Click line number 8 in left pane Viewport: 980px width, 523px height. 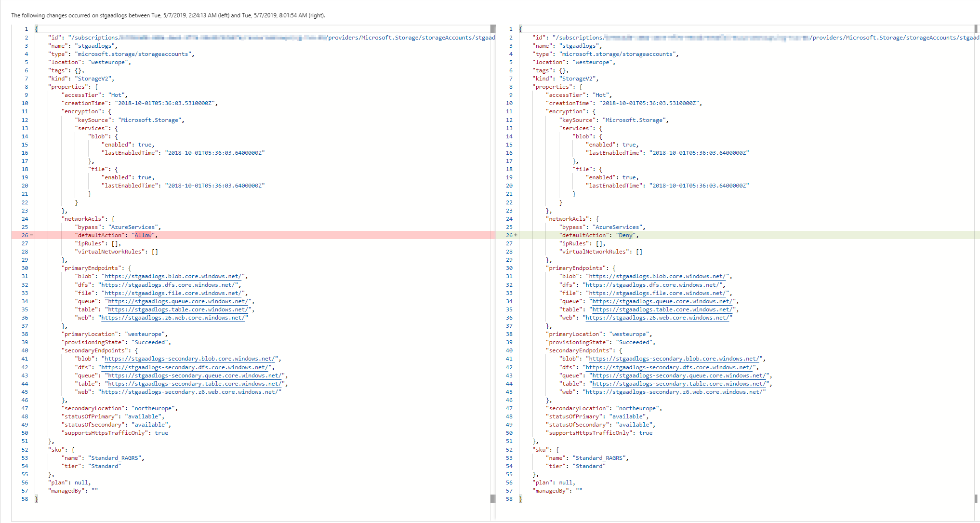click(26, 87)
